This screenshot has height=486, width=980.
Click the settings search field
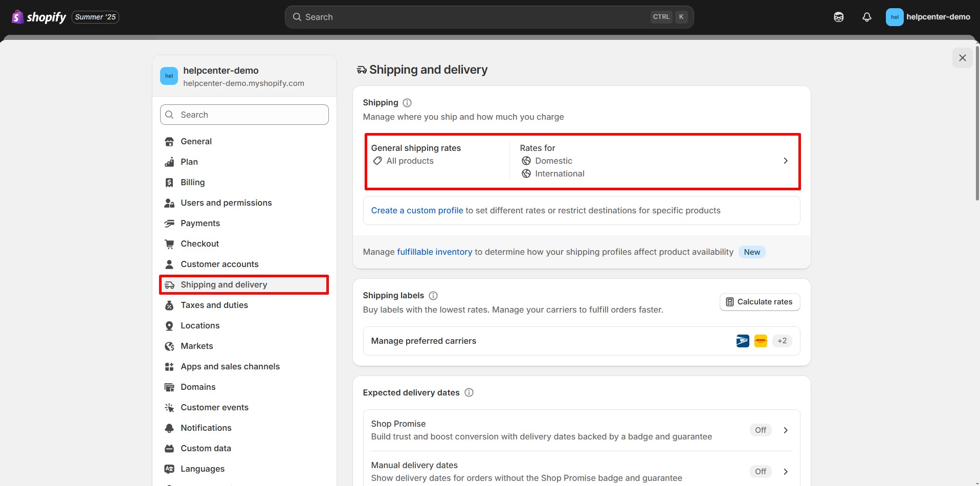tap(244, 114)
